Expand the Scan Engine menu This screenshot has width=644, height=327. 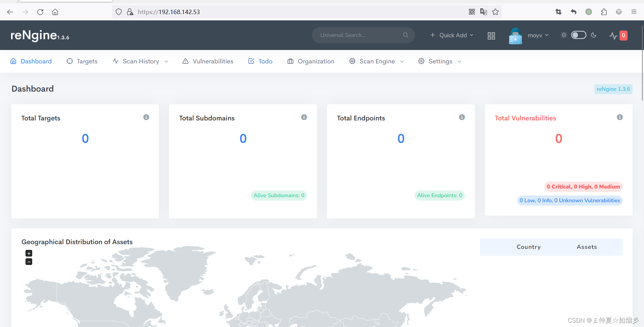pyautogui.click(x=377, y=61)
